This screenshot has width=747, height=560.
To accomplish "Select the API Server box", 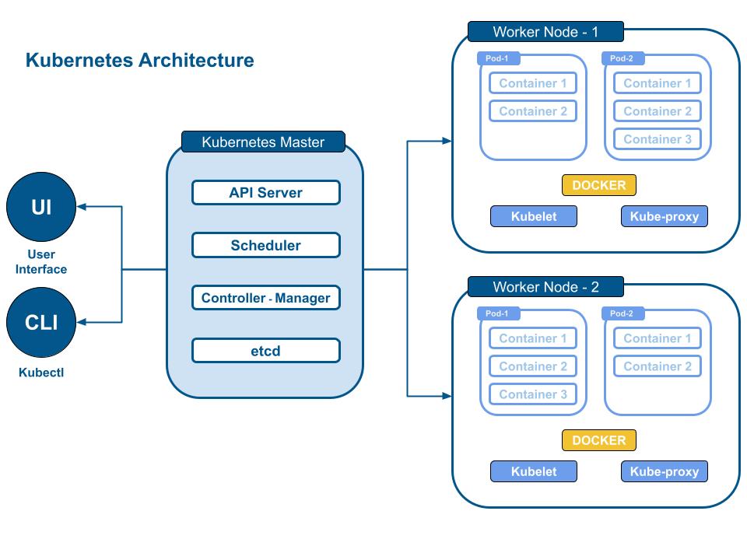I will (266, 192).
